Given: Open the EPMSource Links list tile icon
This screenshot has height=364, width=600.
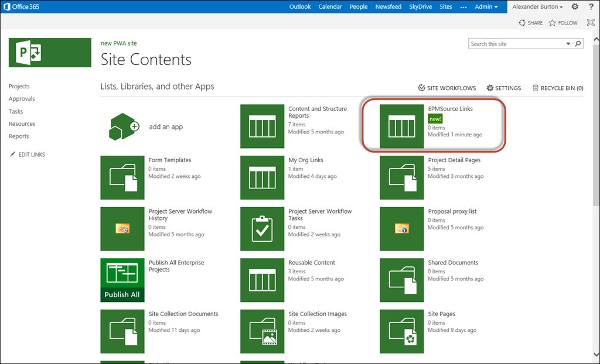Looking at the screenshot, I should [401, 126].
